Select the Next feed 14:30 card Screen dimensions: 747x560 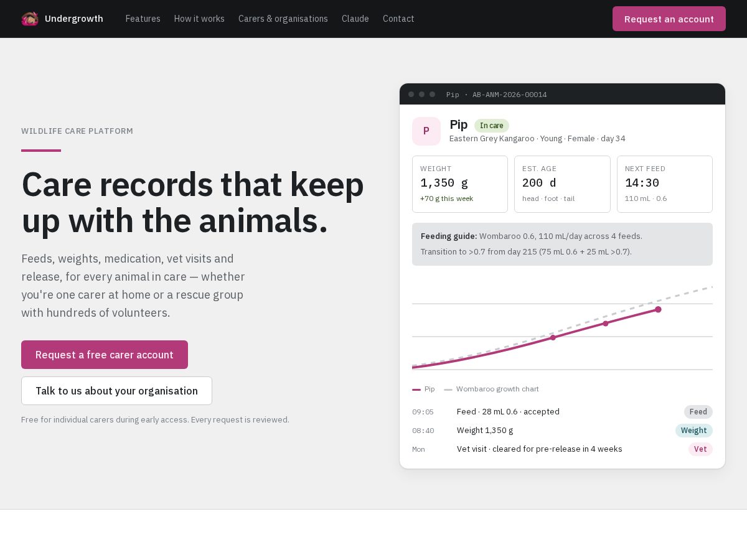click(665, 184)
